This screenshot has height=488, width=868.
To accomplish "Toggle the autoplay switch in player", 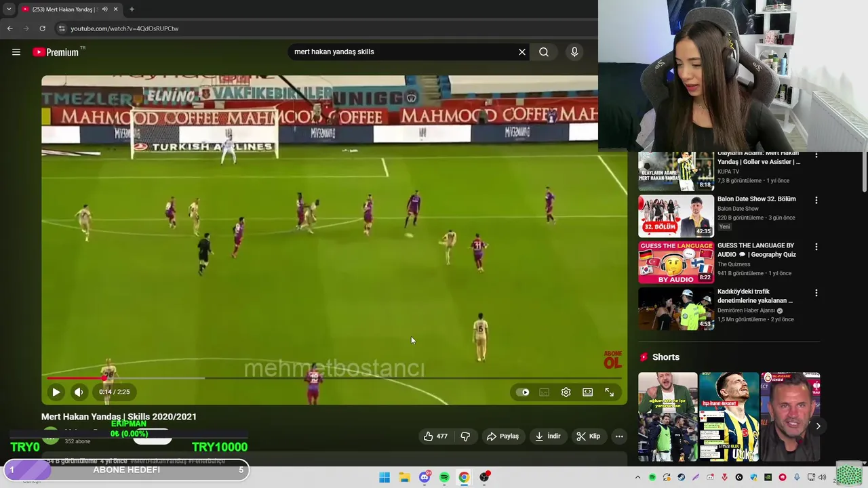I will coord(523,392).
